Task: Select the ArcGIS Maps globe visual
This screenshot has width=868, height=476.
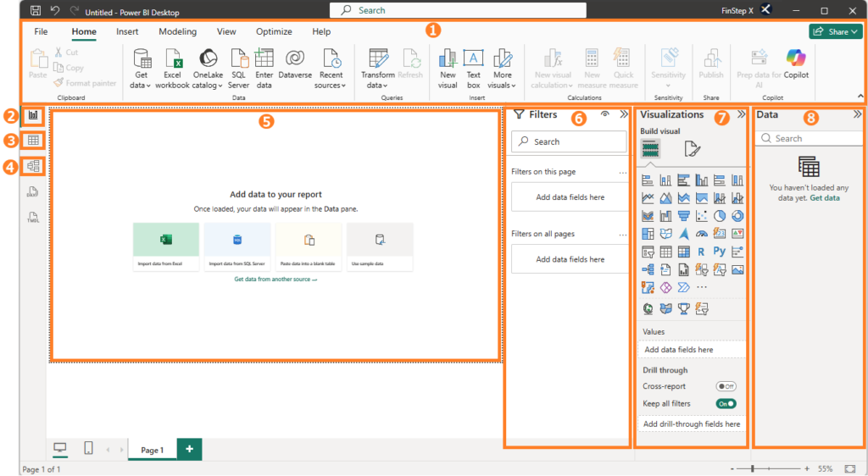Action: [648, 309]
